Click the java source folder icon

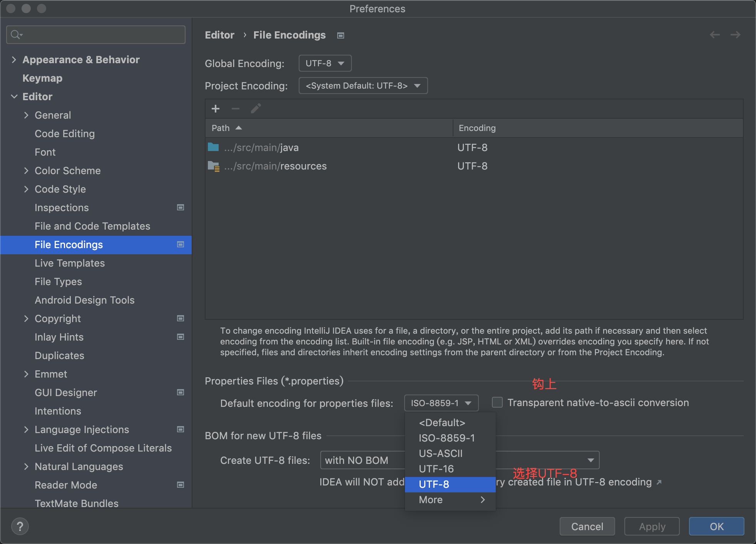(x=213, y=147)
